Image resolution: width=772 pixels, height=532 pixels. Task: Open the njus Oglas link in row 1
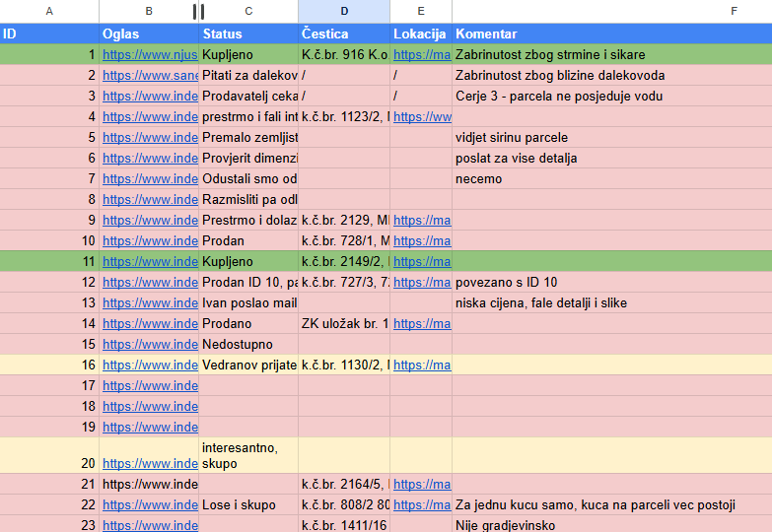coord(150,55)
